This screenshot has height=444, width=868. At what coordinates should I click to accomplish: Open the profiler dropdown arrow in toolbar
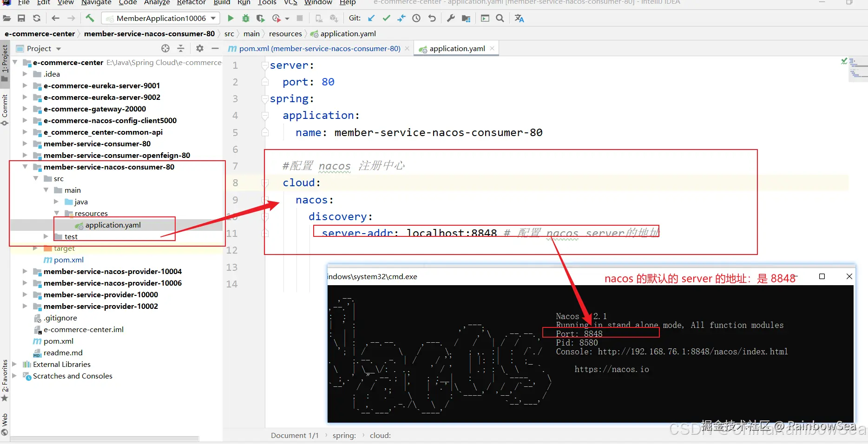287,19
